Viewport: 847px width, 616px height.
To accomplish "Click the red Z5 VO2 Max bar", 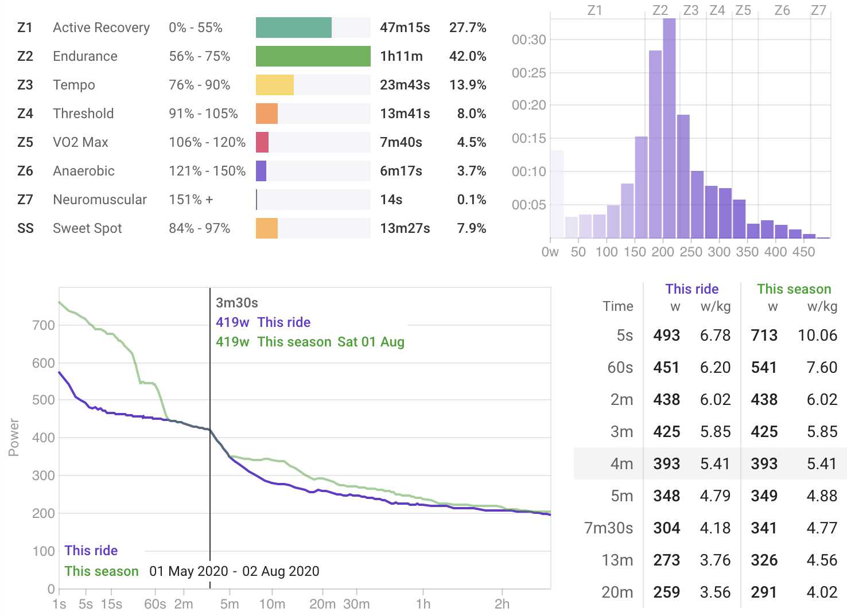I will click(x=262, y=142).
